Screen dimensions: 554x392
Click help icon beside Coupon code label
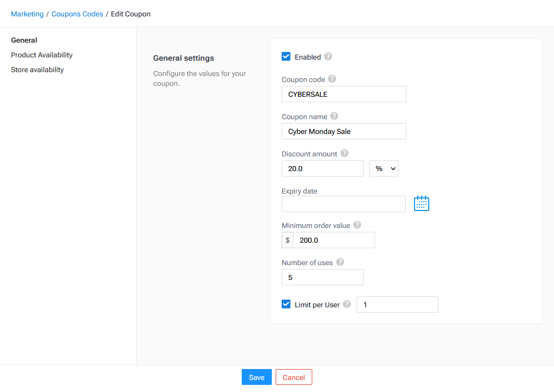point(332,79)
